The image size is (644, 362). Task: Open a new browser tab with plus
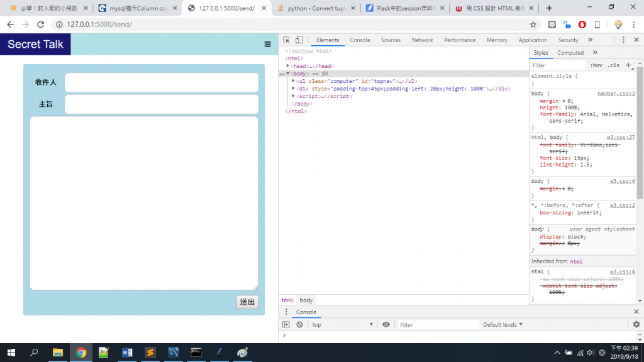pos(549,8)
